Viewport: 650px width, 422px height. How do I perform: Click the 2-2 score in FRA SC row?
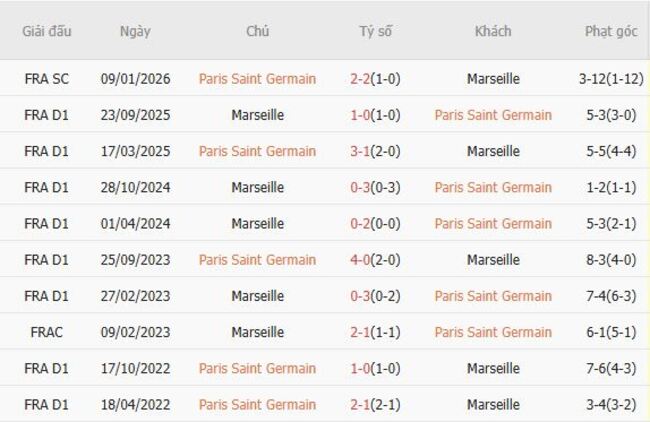tap(361, 78)
